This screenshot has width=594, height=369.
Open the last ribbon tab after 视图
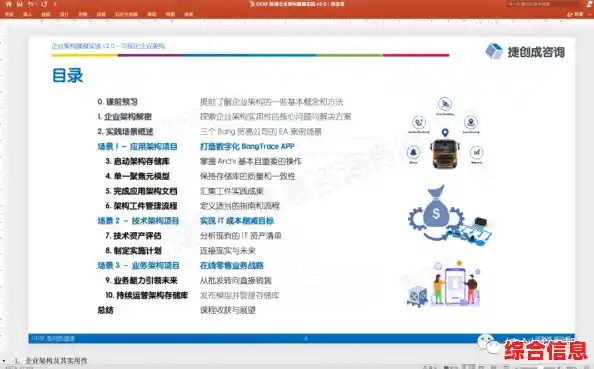click(x=189, y=14)
